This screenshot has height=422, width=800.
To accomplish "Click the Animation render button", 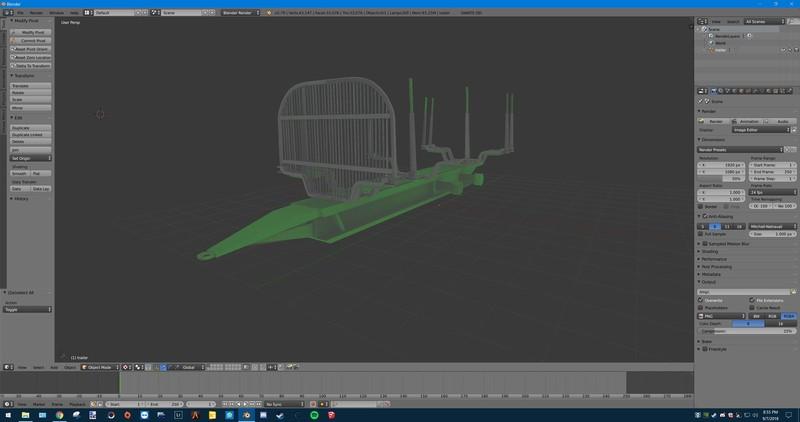I will pyautogui.click(x=748, y=121).
